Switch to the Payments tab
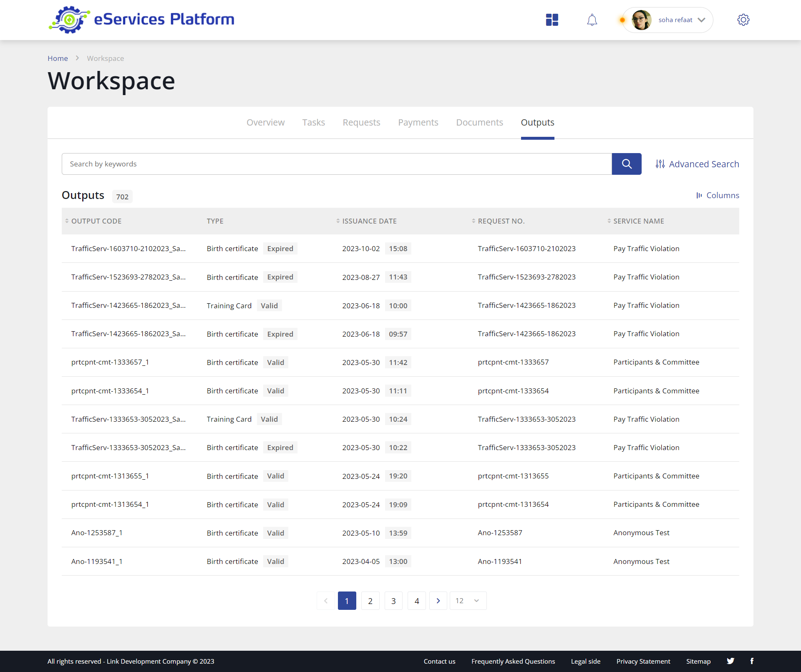Image resolution: width=801 pixels, height=672 pixels. 418,122
